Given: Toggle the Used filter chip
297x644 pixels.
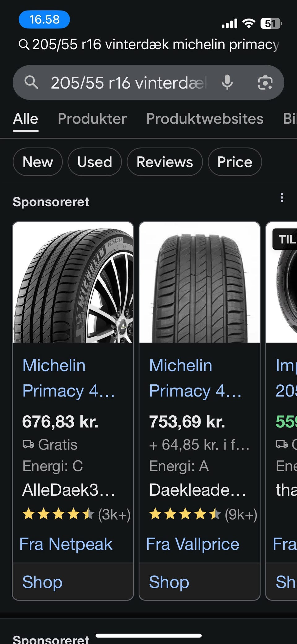Looking at the screenshot, I should (x=95, y=162).
